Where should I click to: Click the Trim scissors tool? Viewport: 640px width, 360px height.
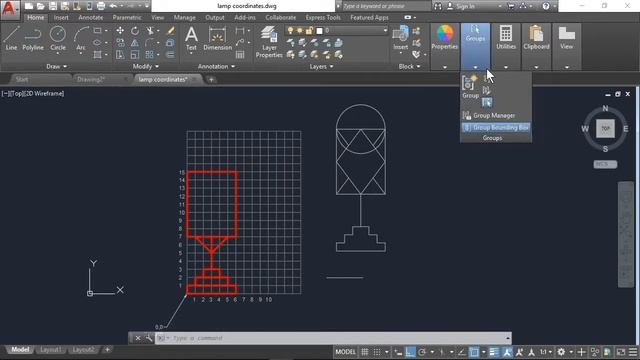coord(150,31)
